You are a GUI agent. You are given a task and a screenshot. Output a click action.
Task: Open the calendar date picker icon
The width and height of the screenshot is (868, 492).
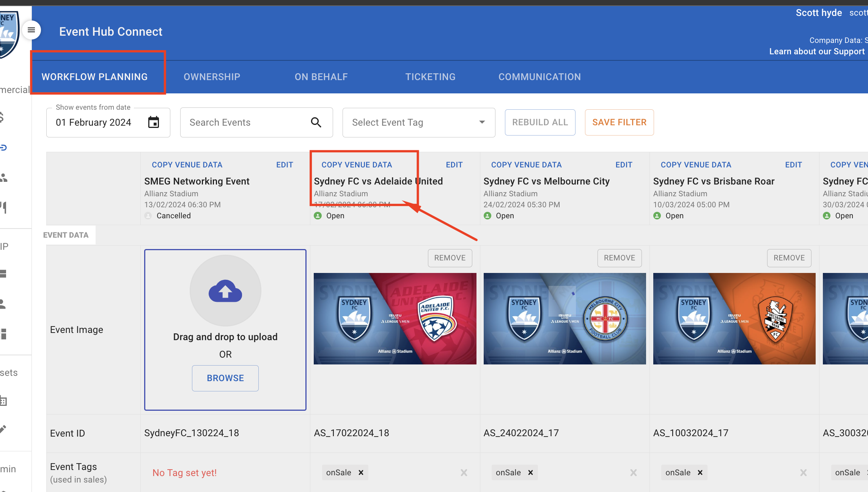(153, 122)
